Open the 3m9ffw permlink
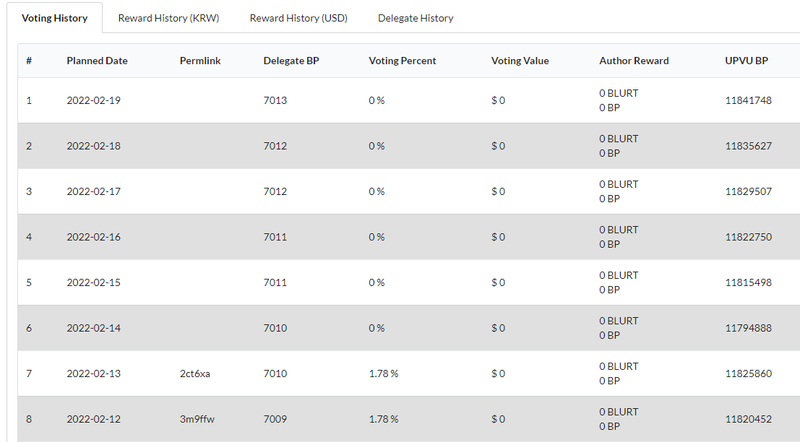Viewport: 800px width, 442px height. tap(197, 419)
